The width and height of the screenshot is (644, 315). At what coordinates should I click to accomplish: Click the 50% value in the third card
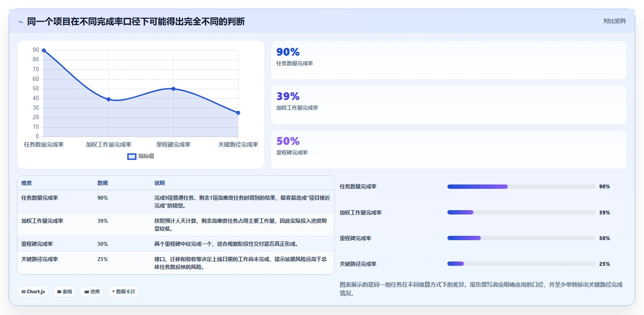point(288,141)
